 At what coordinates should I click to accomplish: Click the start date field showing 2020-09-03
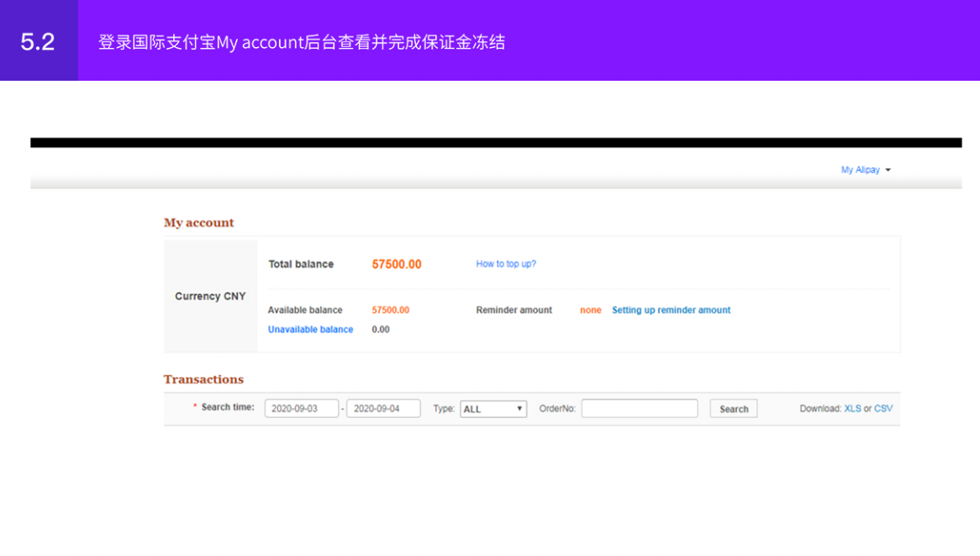pos(301,408)
